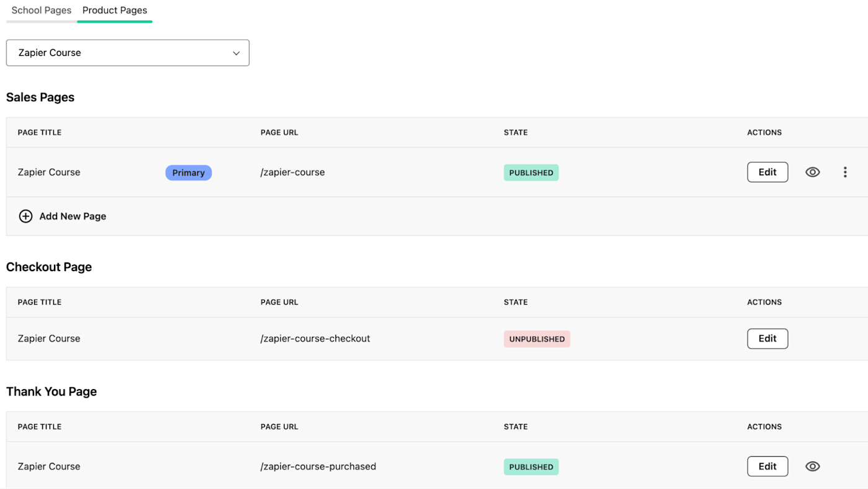This screenshot has height=489, width=868.
Task: Click the Checkout Page section heading
Action: pyautogui.click(x=49, y=267)
